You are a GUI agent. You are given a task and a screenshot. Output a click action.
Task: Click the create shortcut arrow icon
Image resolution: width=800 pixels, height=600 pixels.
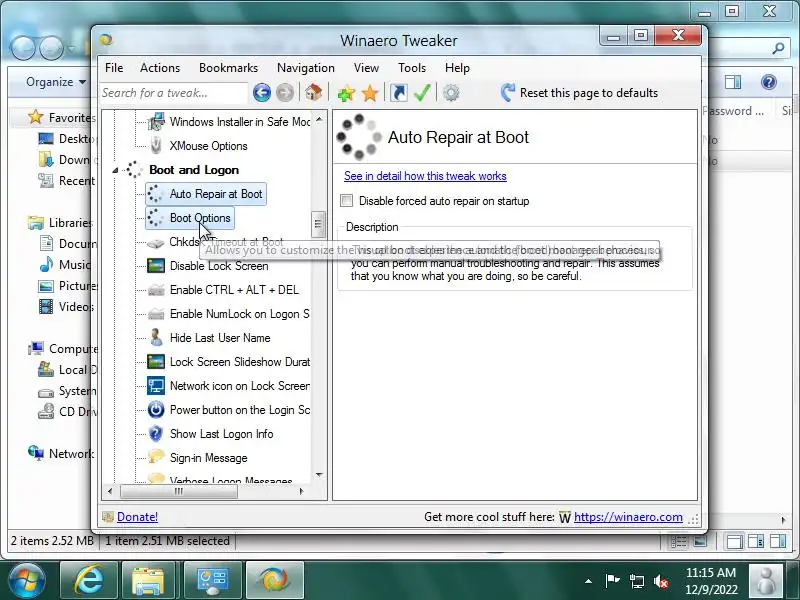398,93
